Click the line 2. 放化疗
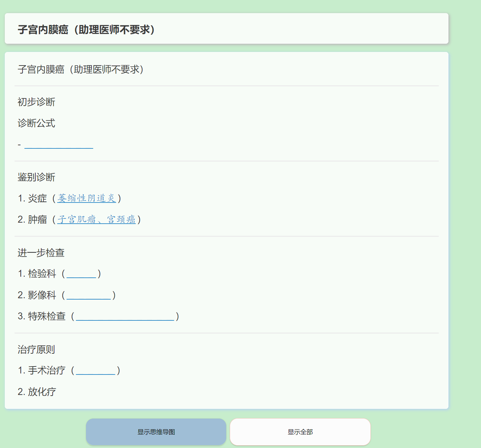Image resolution: width=481 pixels, height=448 pixels. pyautogui.click(x=37, y=392)
